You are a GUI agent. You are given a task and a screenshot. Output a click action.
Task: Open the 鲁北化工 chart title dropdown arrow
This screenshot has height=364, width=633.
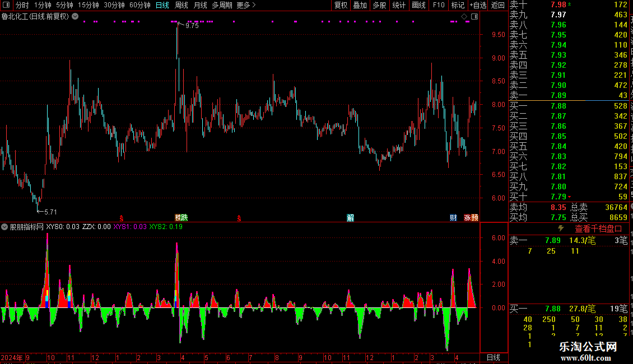click(75, 16)
